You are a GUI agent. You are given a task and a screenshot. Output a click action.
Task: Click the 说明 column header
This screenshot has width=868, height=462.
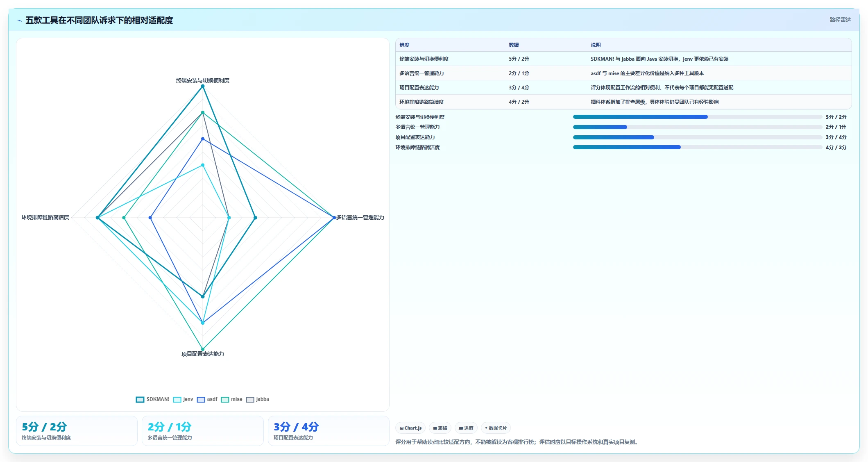coord(596,45)
